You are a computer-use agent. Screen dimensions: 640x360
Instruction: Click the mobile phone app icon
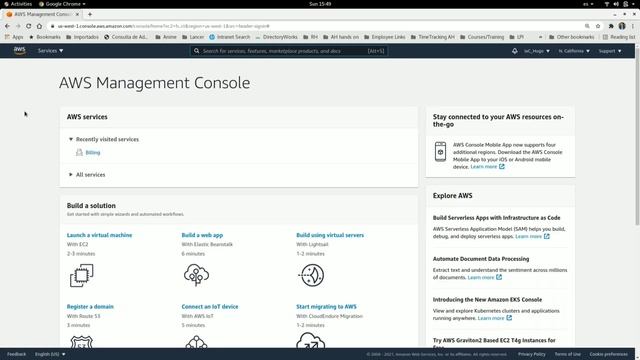click(x=440, y=151)
